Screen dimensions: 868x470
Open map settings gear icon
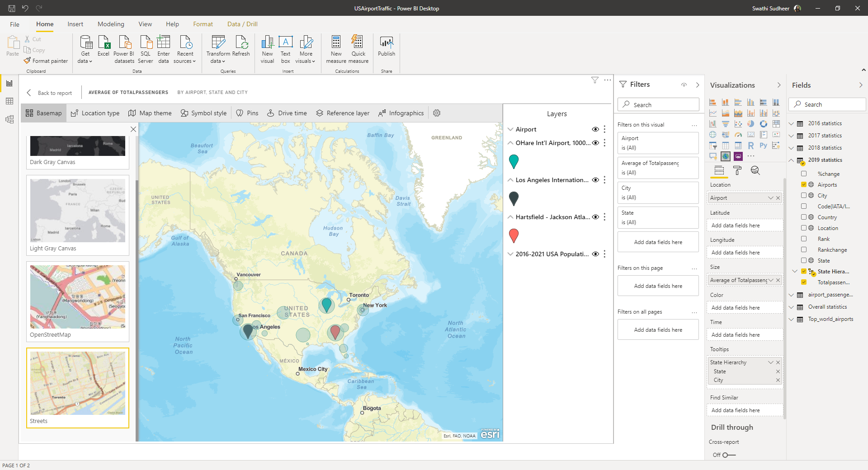tap(437, 113)
